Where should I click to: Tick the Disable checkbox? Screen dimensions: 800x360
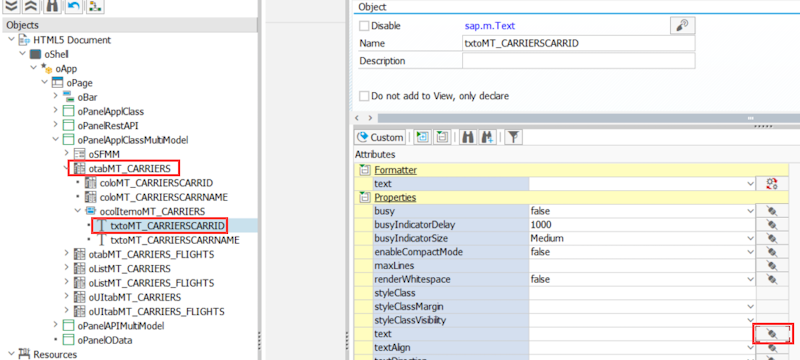click(364, 25)
